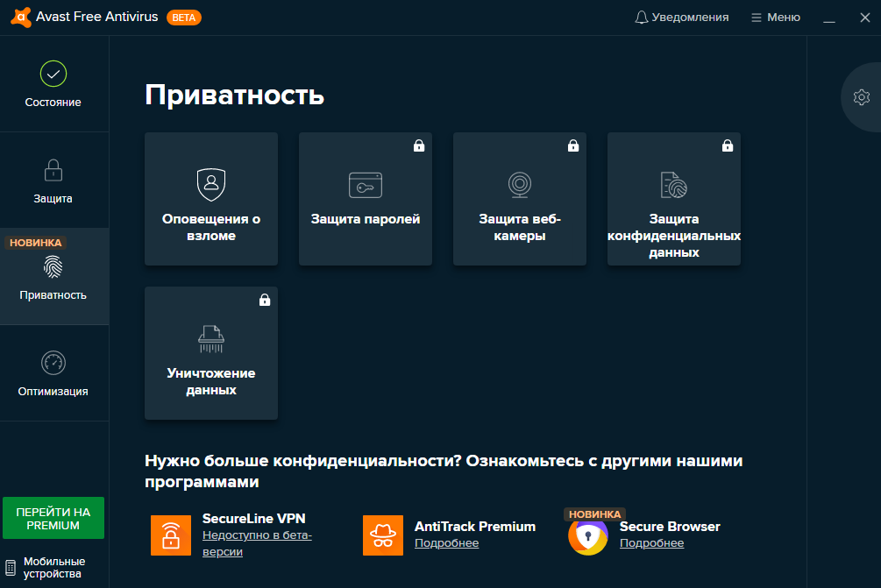881x588 pixels.
Task: Close the Avast window
Action: click(x=865, y=18)
